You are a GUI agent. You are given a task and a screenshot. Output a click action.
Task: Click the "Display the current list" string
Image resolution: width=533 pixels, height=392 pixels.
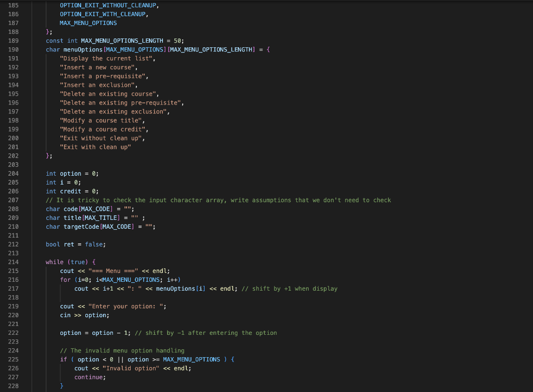point(106,58)
